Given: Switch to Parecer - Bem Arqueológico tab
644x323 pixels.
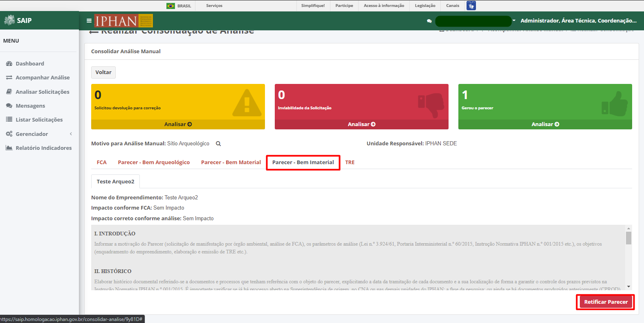Looking at the screenshot, I should (x=154, y=163).
